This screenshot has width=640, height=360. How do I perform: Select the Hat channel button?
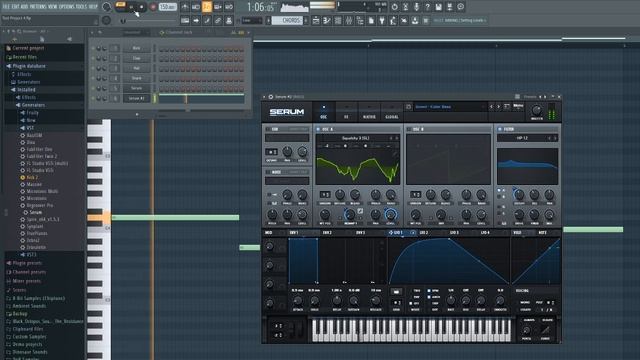(136, 68)
